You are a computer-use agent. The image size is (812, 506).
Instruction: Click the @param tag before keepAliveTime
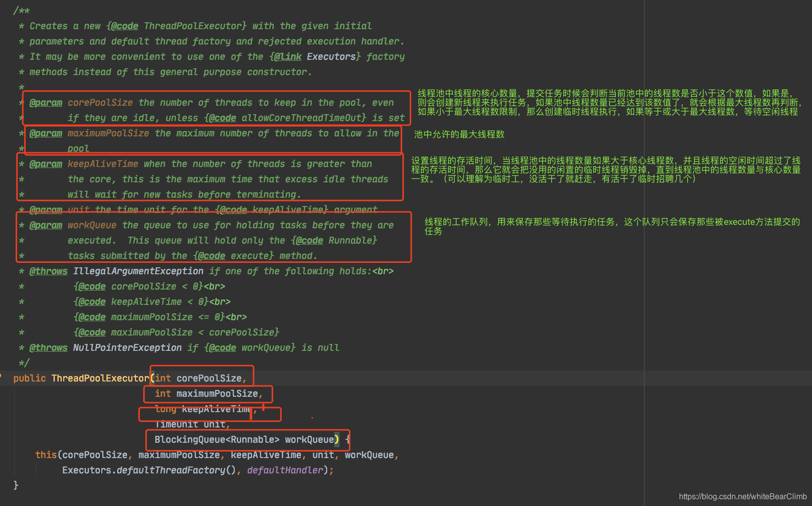(46, 164)
